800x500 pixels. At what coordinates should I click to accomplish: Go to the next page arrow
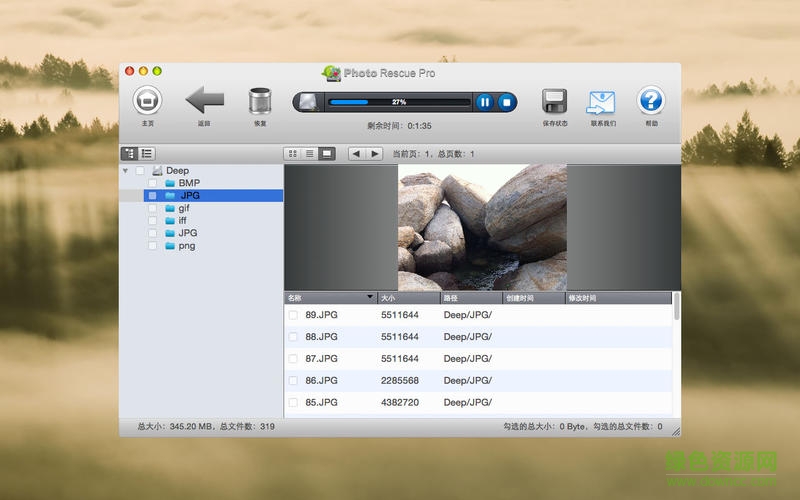coord(374,154)
